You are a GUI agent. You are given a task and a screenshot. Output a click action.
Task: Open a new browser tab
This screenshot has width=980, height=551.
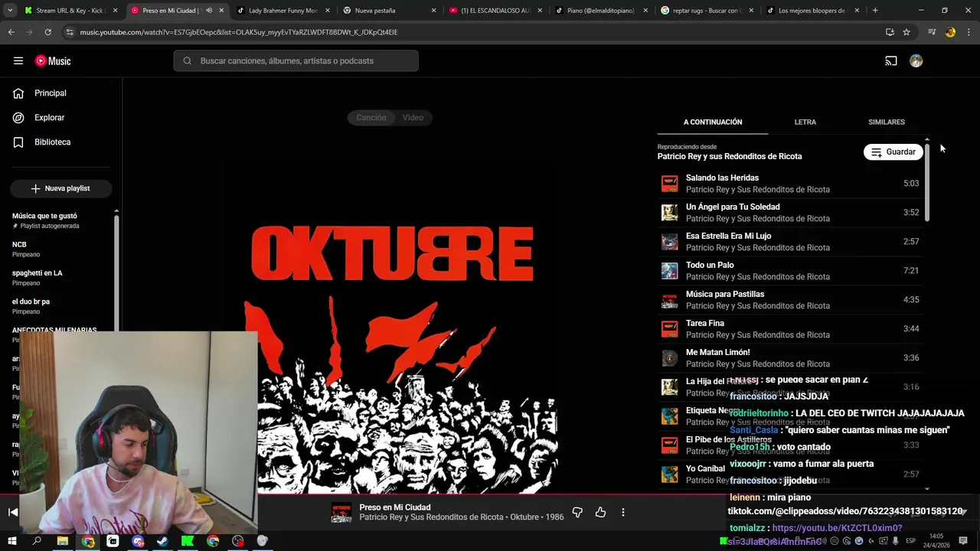tap(875, 11)
